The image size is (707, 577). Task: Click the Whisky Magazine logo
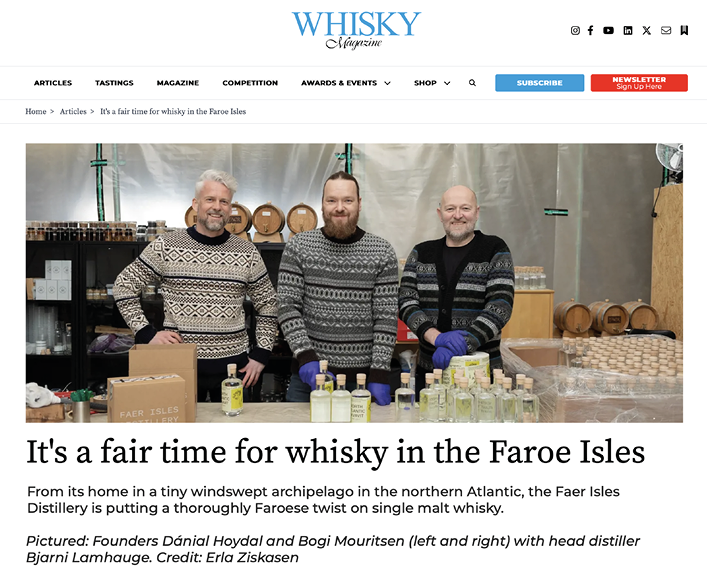pyautogui.click(x=356, y=30)
